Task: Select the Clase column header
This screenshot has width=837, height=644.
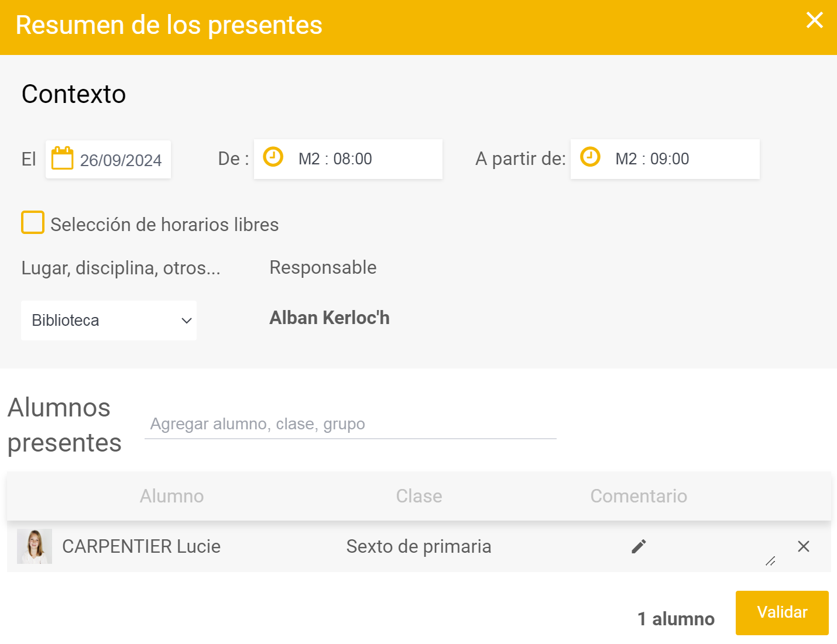Action: [x=418, y=496]
